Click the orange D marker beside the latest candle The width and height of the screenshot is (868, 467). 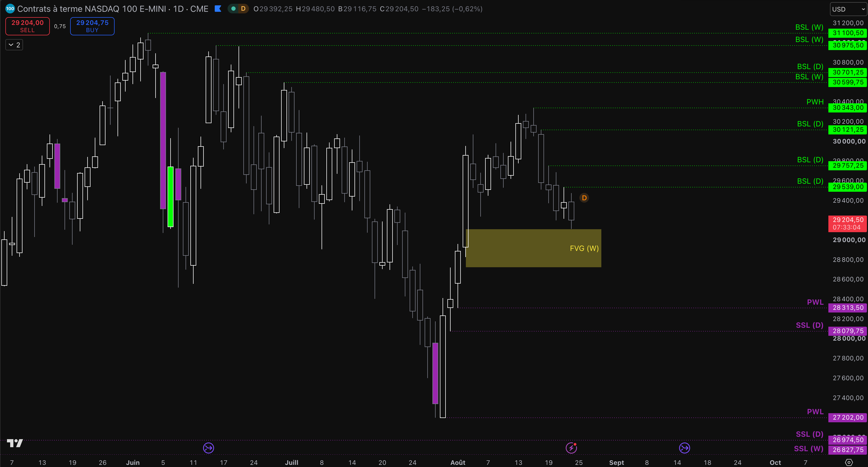point(584,198)
